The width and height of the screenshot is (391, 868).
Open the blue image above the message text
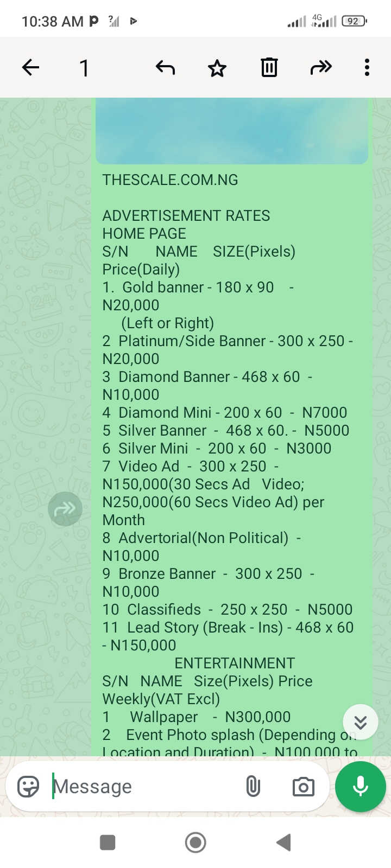(x=232, y=130)
